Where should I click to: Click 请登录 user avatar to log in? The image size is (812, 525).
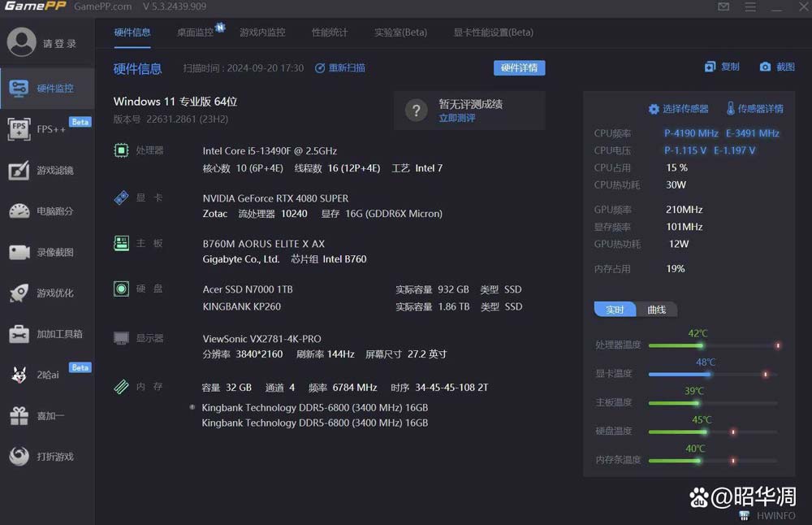(x=22, y=42)
